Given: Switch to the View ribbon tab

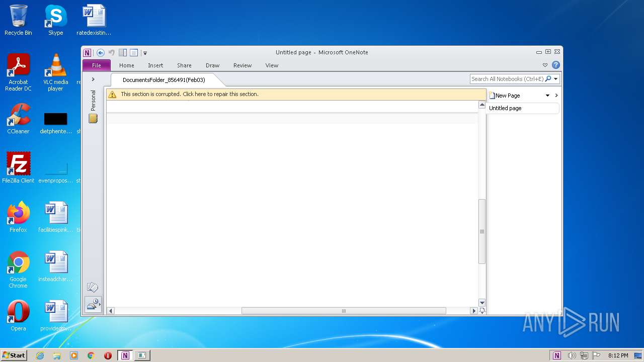Looking at the screenshot, I should [272, 65].
